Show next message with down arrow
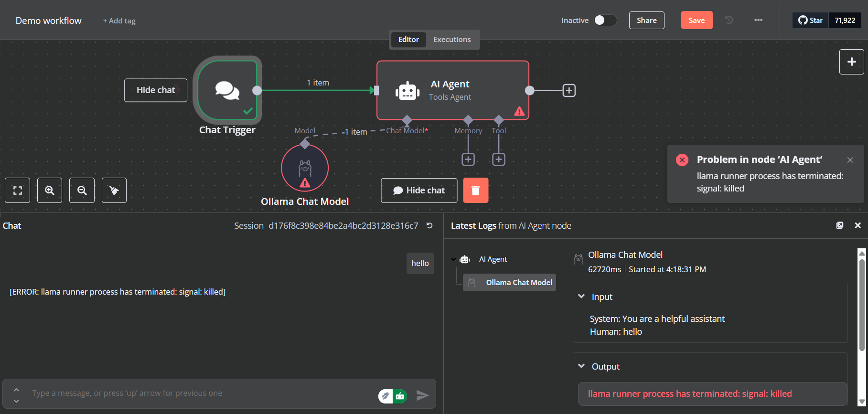The width and height of the screenshot is (868, 414). pyautogui.click(x=16, y=401)
